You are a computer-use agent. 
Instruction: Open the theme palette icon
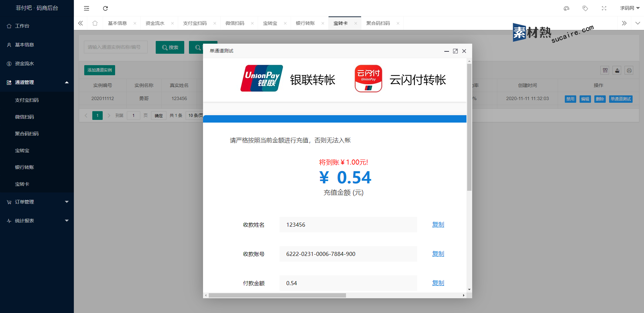coord(566,8)
